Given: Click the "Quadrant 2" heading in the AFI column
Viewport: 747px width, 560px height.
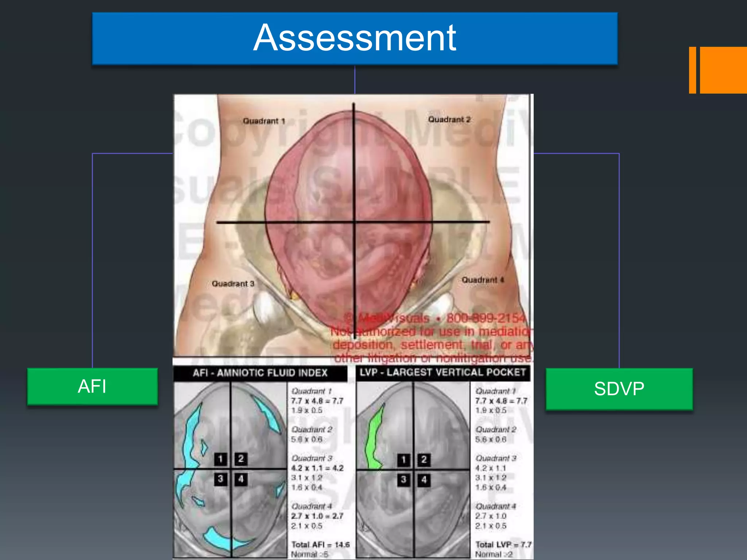Looking at the screenshot, I should (312, 429).
